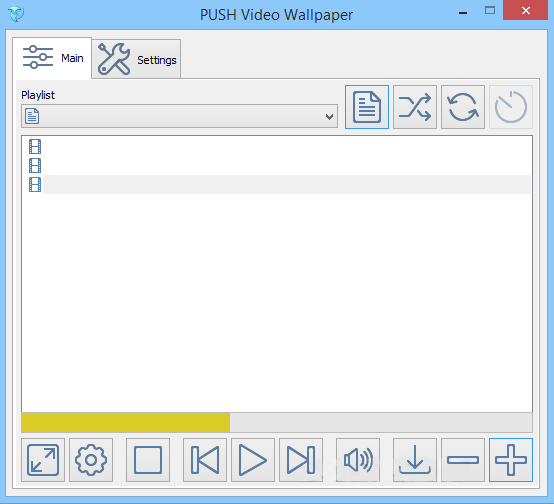Switch to the Main tab
554x504 pixels.
point(52,58)
